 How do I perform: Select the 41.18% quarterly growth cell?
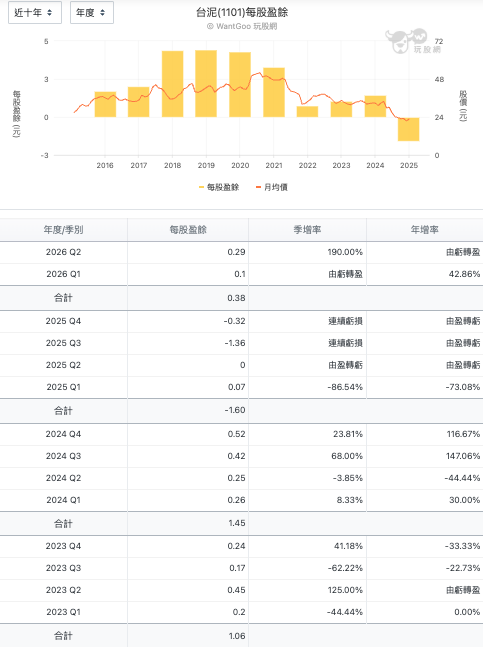tap(349, 546)
